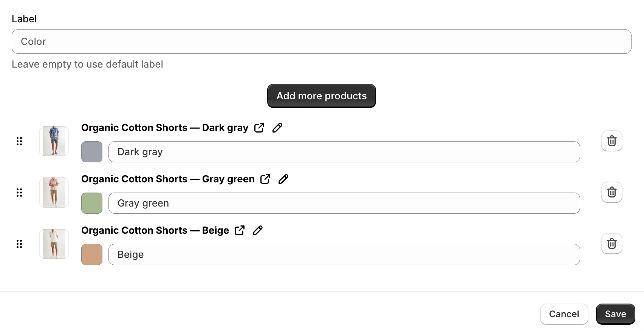Click the pencil icon next to Dark gray variant

tap(277, 128)
